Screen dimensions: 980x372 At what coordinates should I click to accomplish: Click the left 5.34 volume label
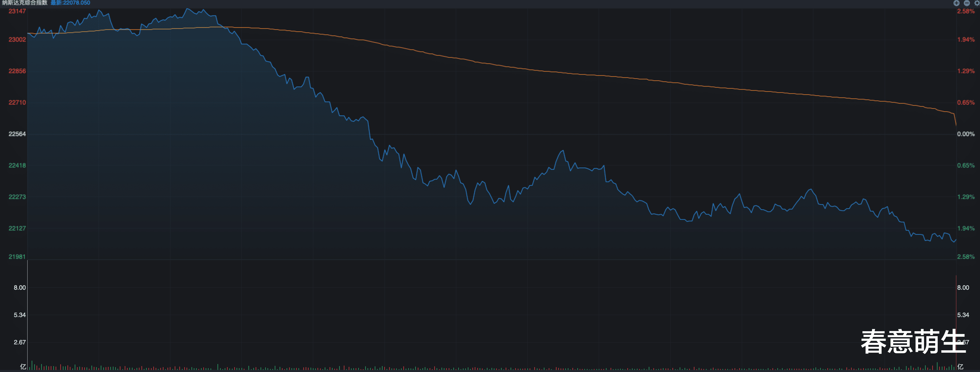tap(20, 315)
